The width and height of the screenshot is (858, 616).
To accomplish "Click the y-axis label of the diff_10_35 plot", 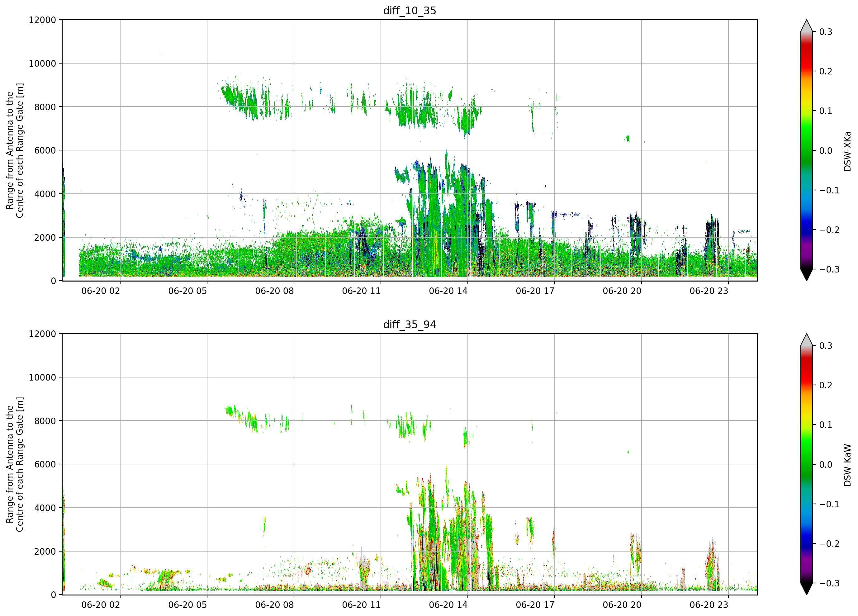I will (15, 150).
